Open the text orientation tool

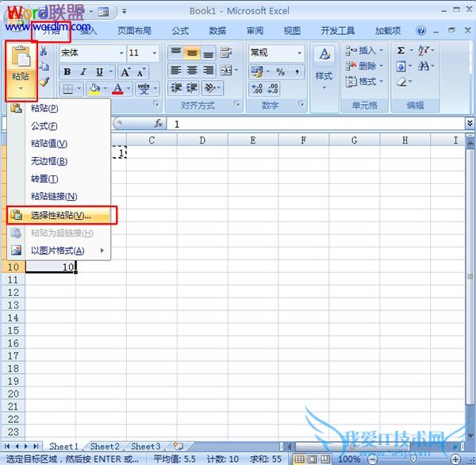click(x=210, y=88)
